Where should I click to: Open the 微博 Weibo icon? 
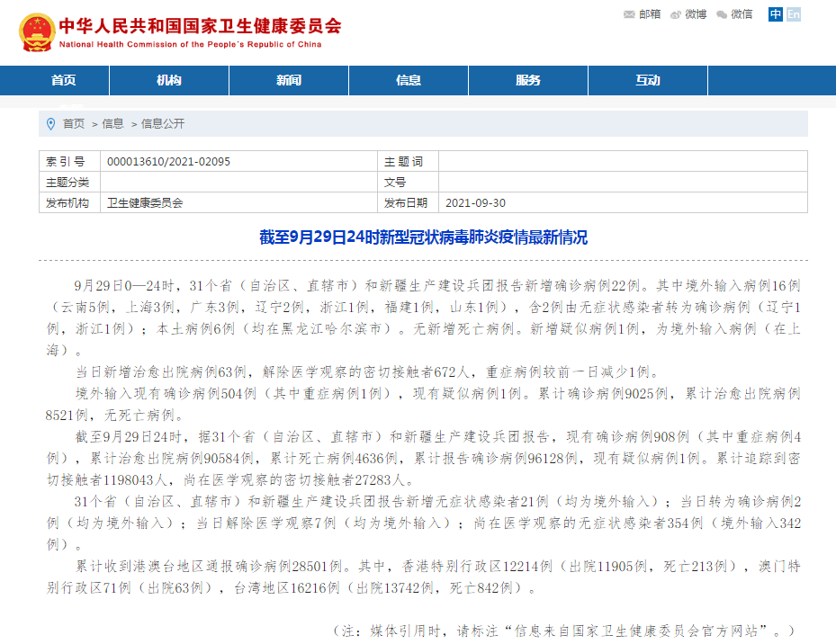[x=676, y=14]
